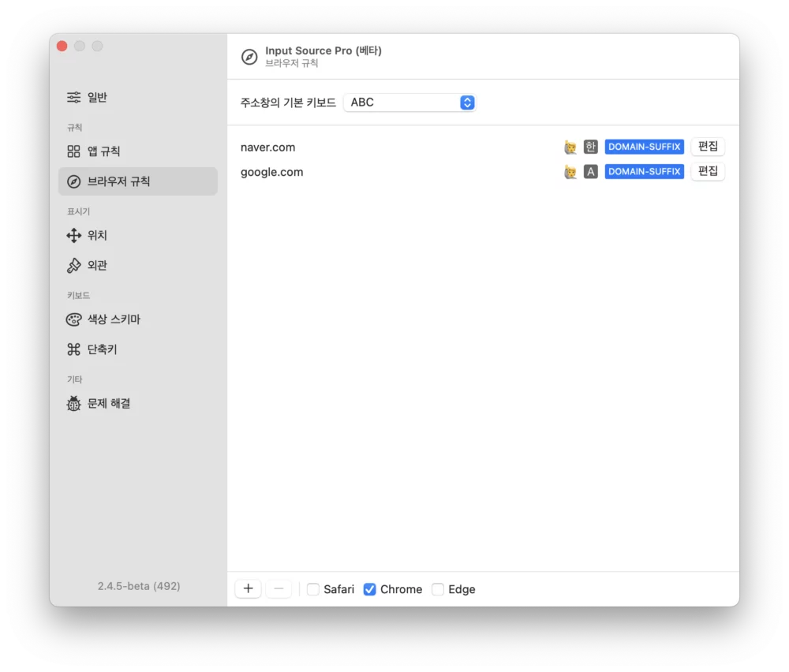This screenshot has height=672, width=789.
Task: Click the palette icon beside 색상 스키마
Action: pos(73,319)
